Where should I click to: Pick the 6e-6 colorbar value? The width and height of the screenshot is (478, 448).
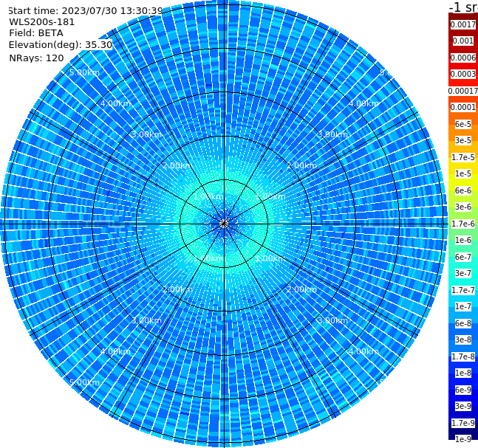pyautogui.click(x=463, y=190)
